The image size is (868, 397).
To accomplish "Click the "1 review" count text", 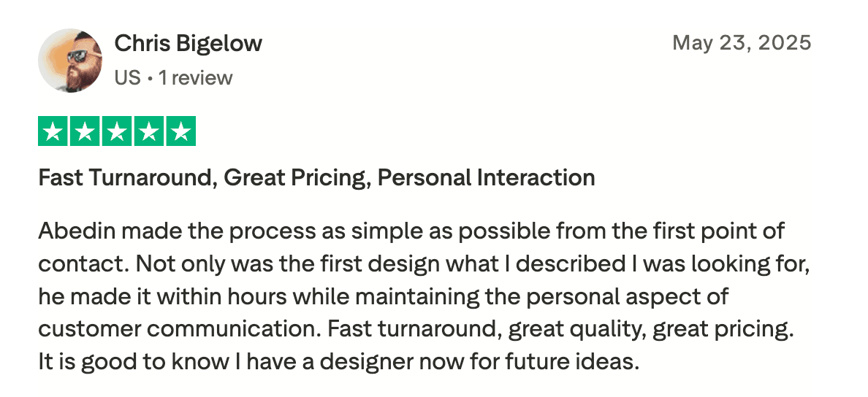I will pyautogui.click(x=195, y=77).
